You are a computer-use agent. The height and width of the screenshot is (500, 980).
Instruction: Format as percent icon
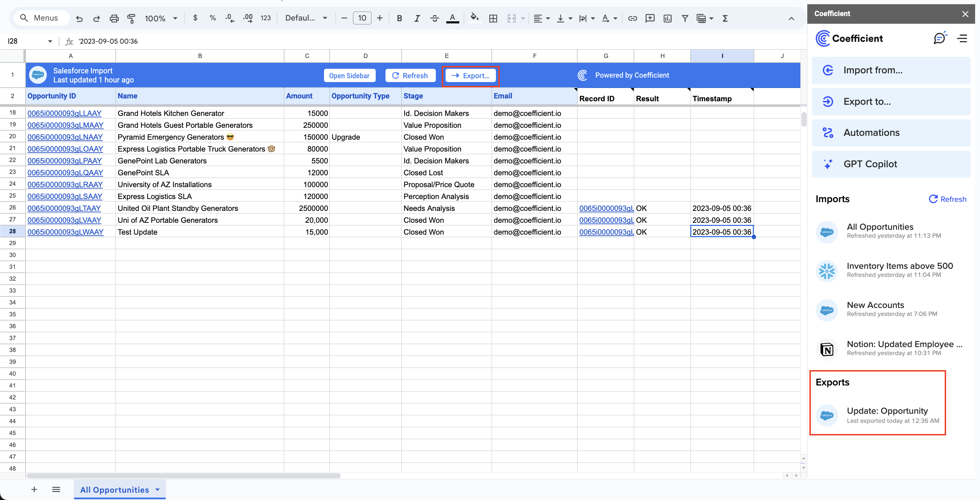pos(212,18)
